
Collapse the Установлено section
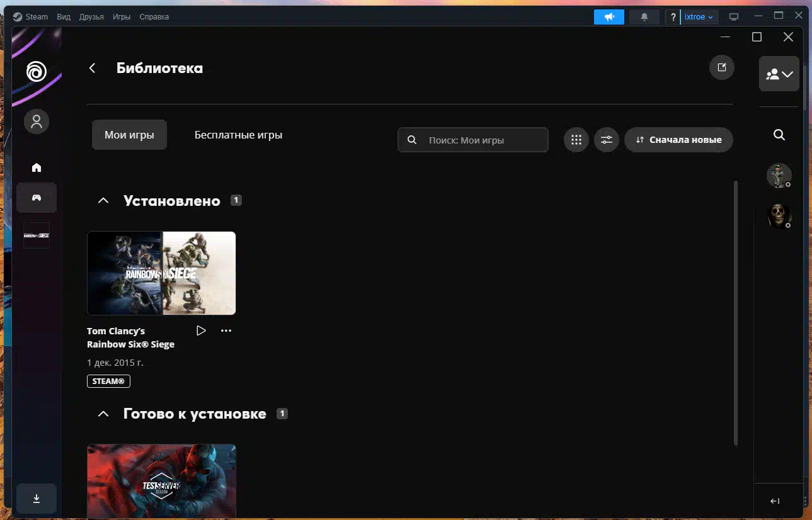pos(103,201)
